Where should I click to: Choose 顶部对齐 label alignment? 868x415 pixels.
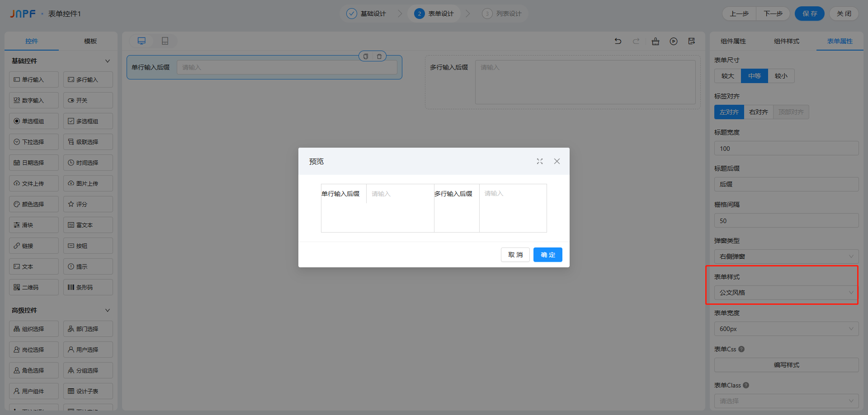pyautogui.click(x=791, y=112)
